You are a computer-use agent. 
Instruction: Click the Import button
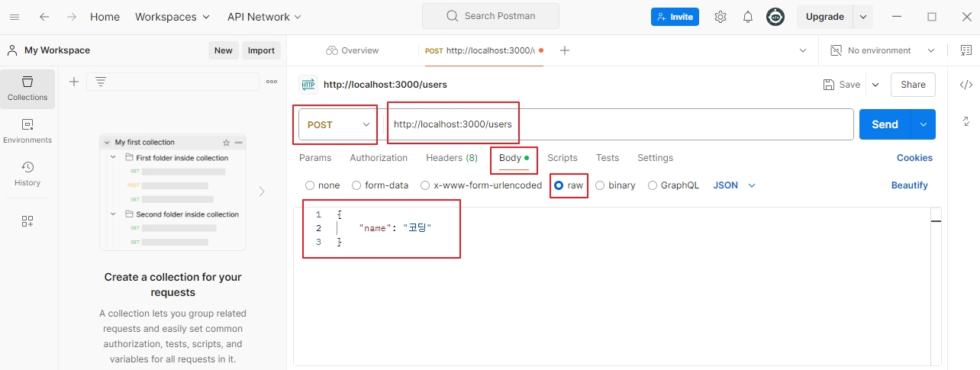click(x=261, y=50)
